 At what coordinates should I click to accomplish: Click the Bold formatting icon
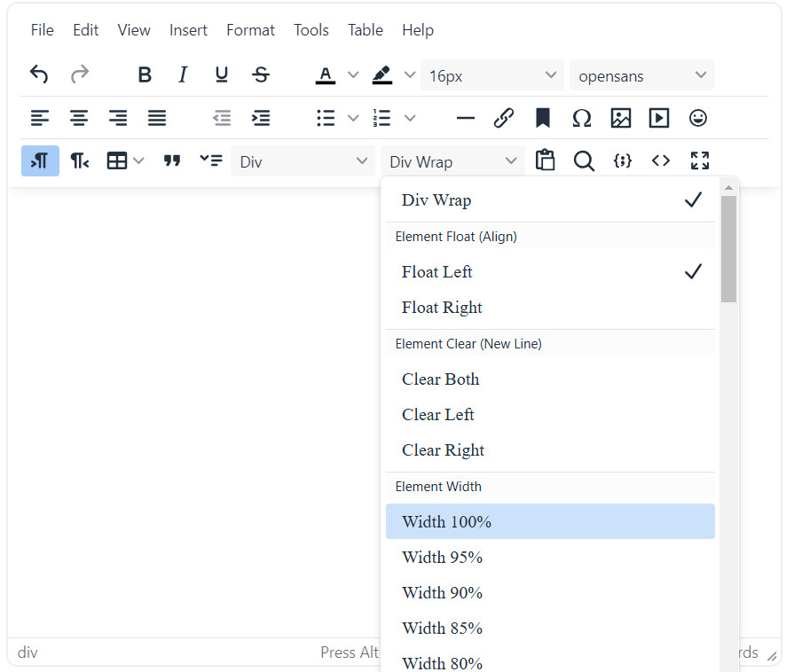(x=145, y=75)
